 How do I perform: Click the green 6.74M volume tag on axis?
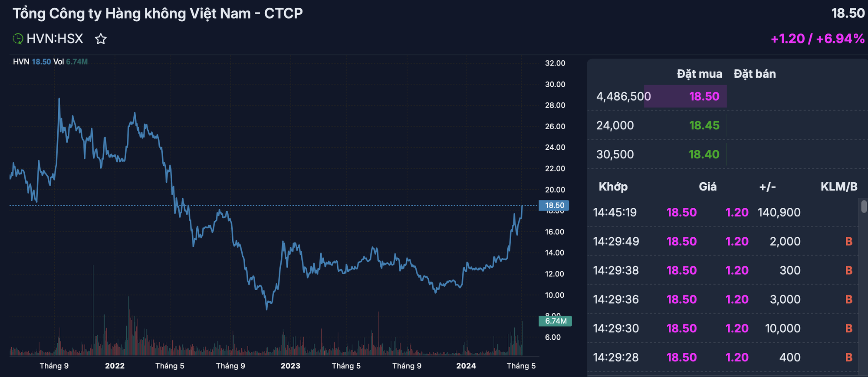coord(555,321)
